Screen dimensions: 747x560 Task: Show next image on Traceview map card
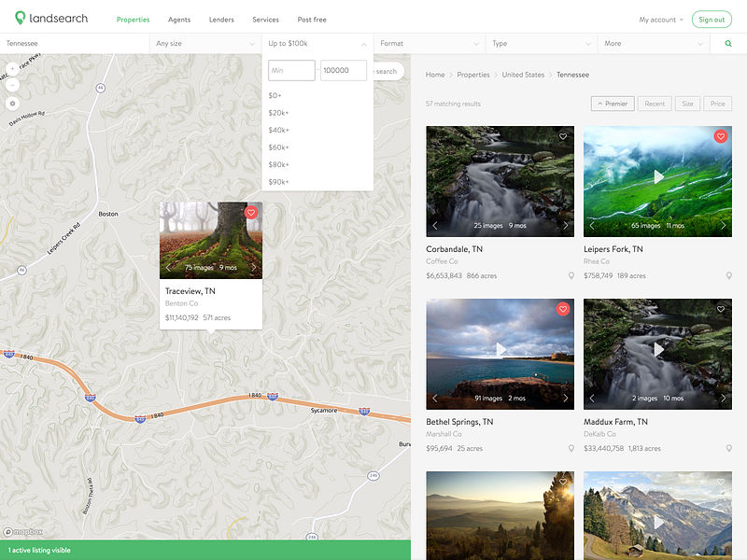pos(253,268)
